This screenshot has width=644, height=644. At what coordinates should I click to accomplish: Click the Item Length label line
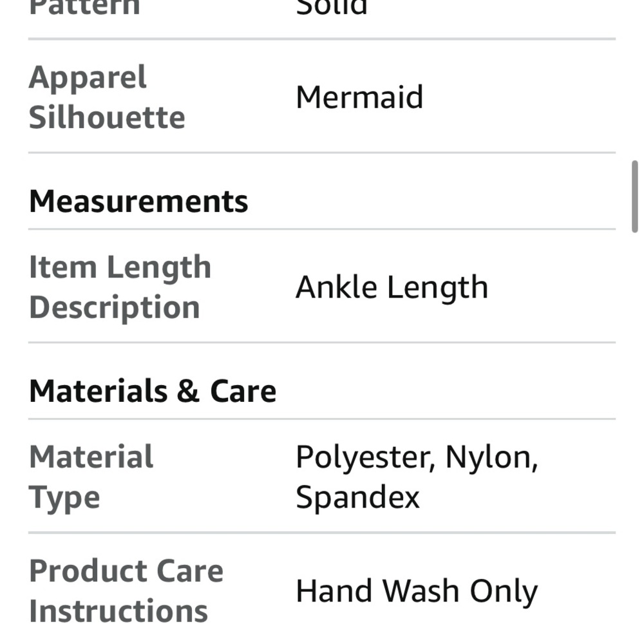point(120,267)
